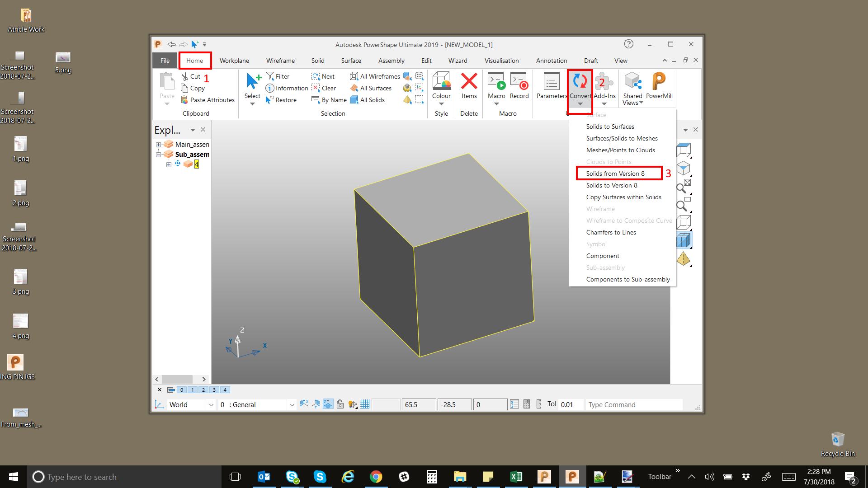The height and width of the screenshot is (488, 868).
Task: Click Chamfers to Lines menu entry
Action: [611, 232]
